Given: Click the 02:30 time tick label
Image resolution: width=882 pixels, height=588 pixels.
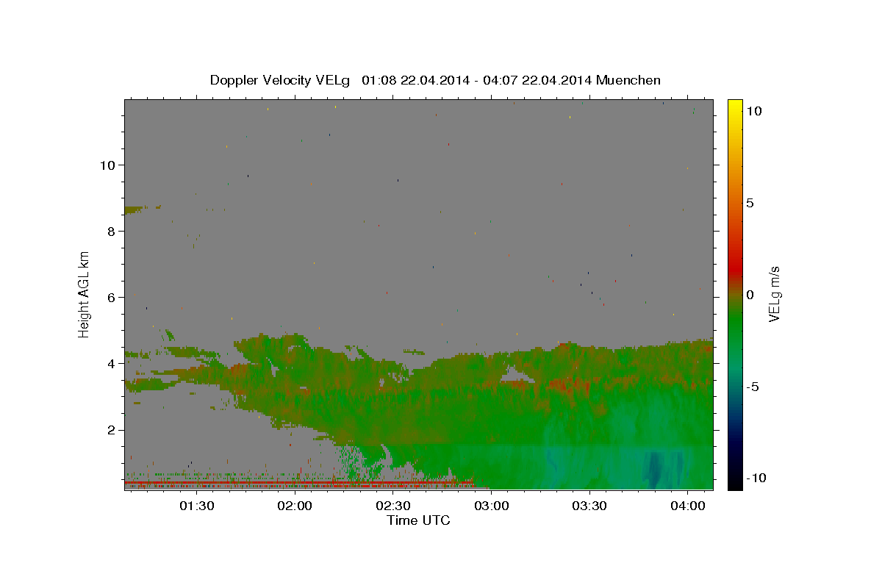Looking at the screenshot, I should pos(393,506).
